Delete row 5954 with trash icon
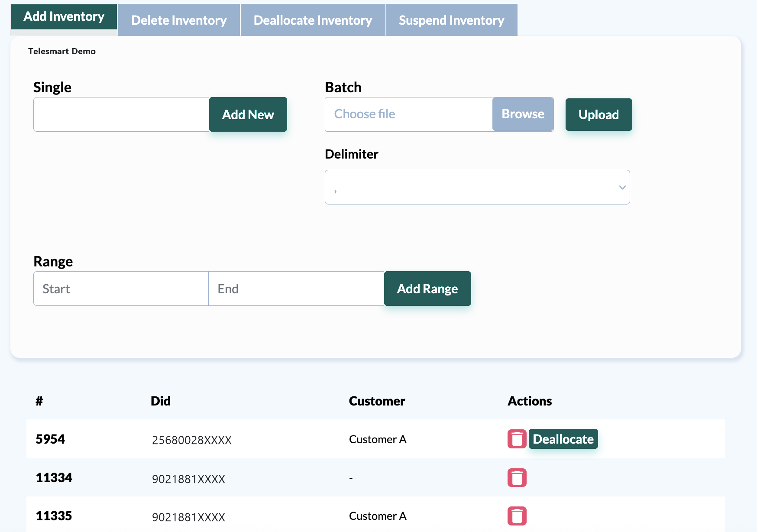This screenshot has height=532, width=757. point(517,439)
